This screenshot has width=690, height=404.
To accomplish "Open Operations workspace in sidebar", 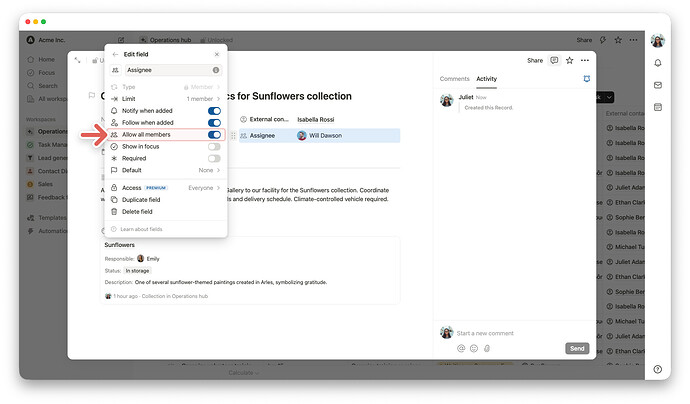I will [47, 132].
